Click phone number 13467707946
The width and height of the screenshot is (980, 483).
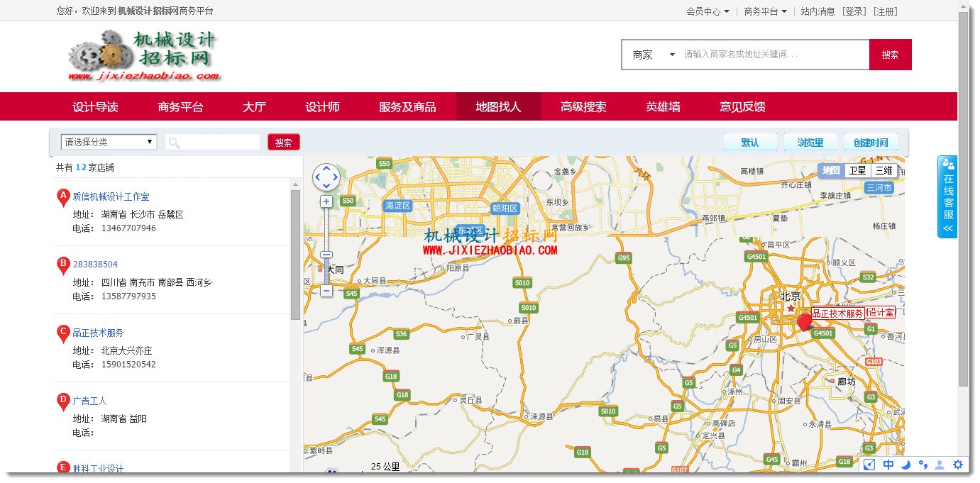(128, 228)
